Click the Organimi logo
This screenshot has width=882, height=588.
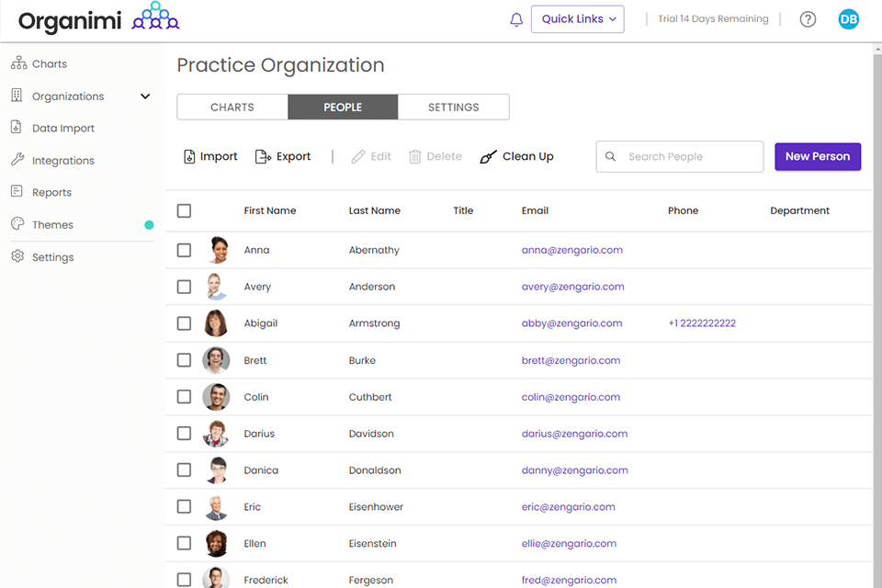[x=99, y=19]
